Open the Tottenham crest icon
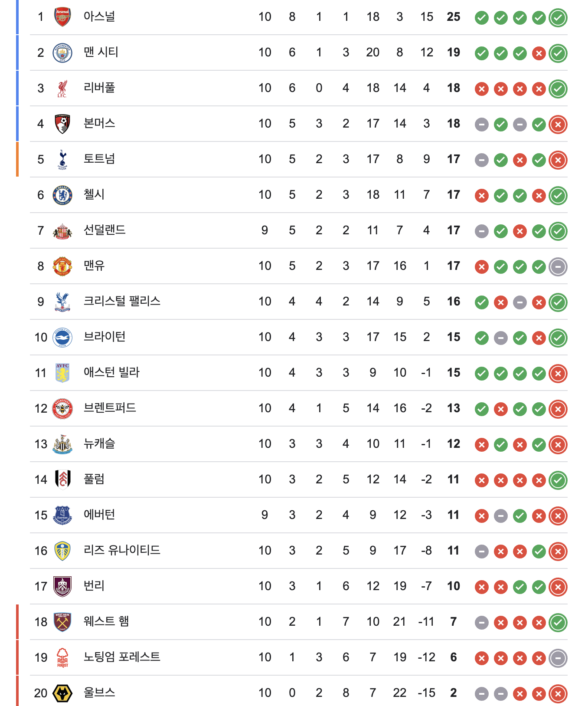The image size is (588, 706). pos(62,159)
